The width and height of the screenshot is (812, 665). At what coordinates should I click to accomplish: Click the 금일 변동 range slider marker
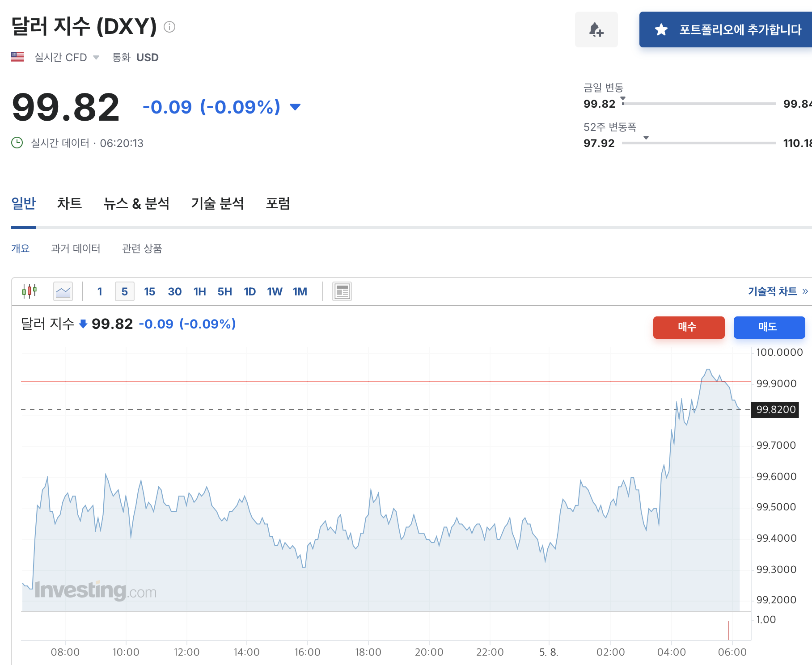tap(623, 98)
